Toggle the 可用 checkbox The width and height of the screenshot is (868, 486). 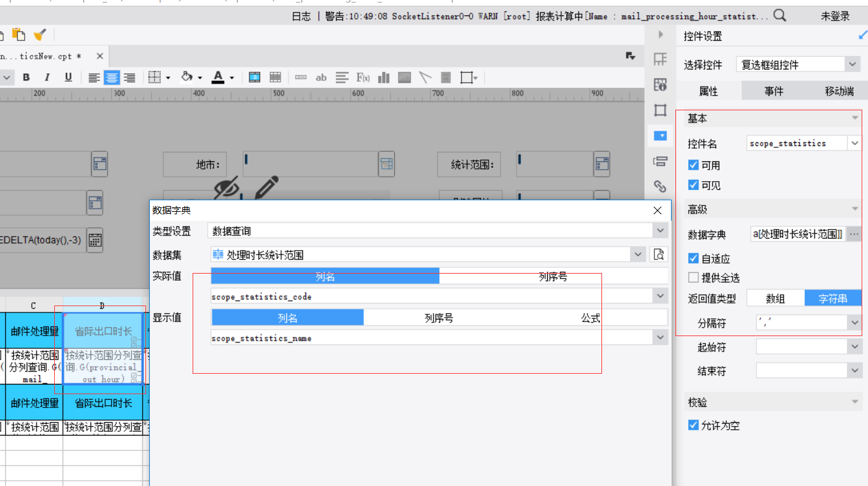(694, 165)
